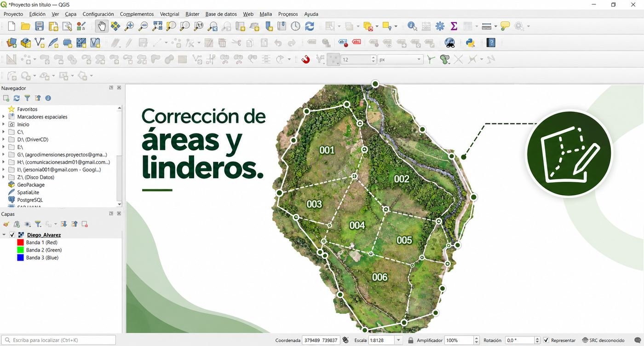Viewport: 644px width, 346px height.
Task: Save the project with the floppy disk icon
Action: [40, 26]
